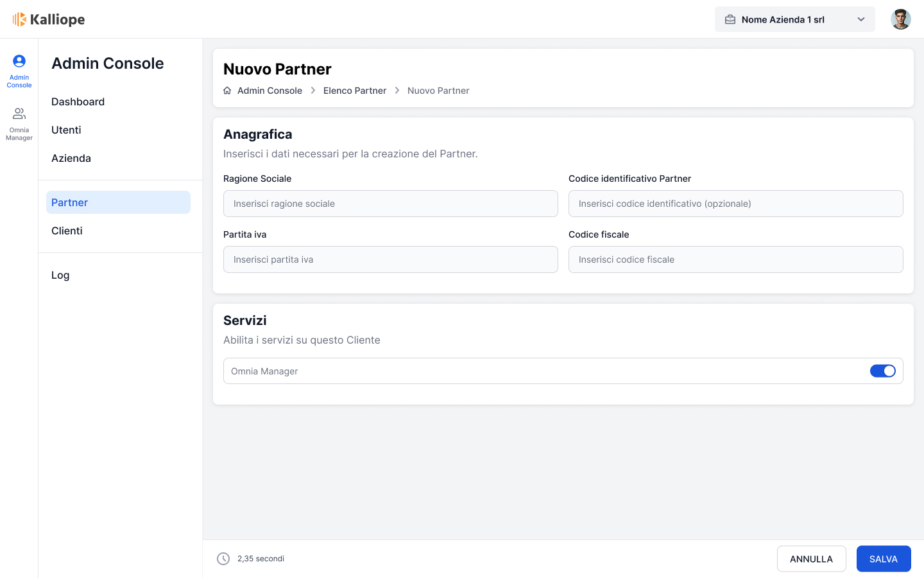Viewport: 924px width, 578px height.
Task: Open the Dashboard menu item
Action: pos(78,101)
